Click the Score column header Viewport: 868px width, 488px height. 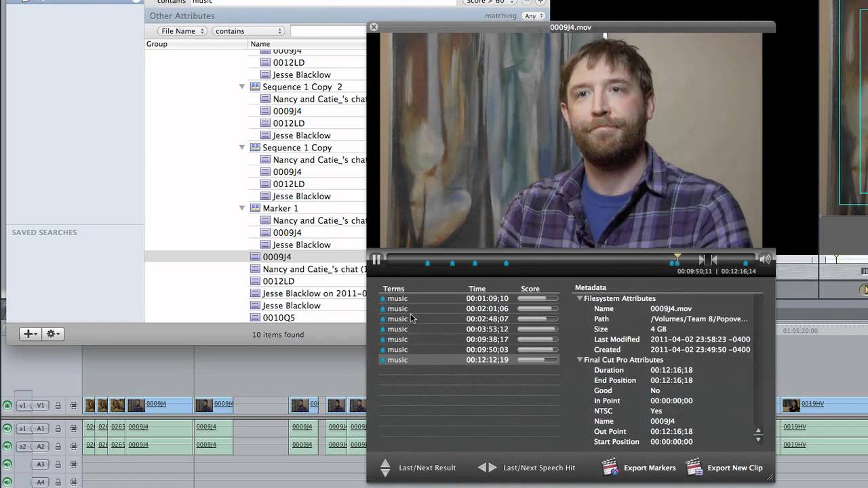(x=530, y=289)
